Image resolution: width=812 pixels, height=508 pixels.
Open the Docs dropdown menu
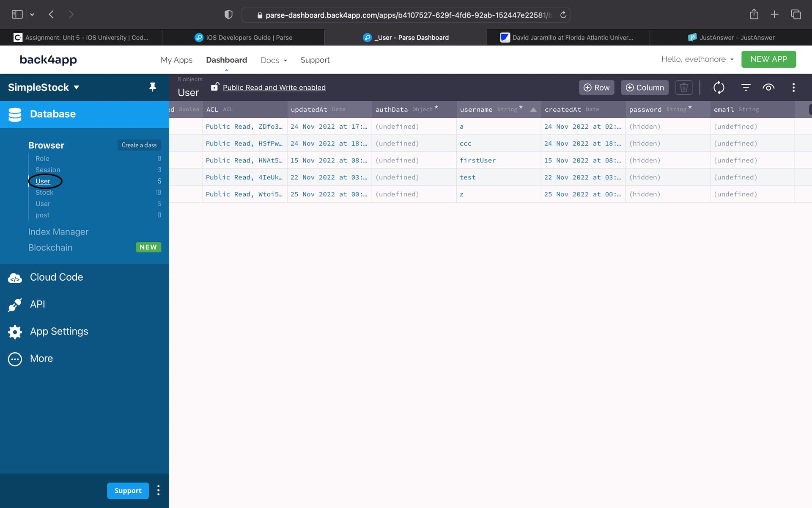tap(274, 60)
